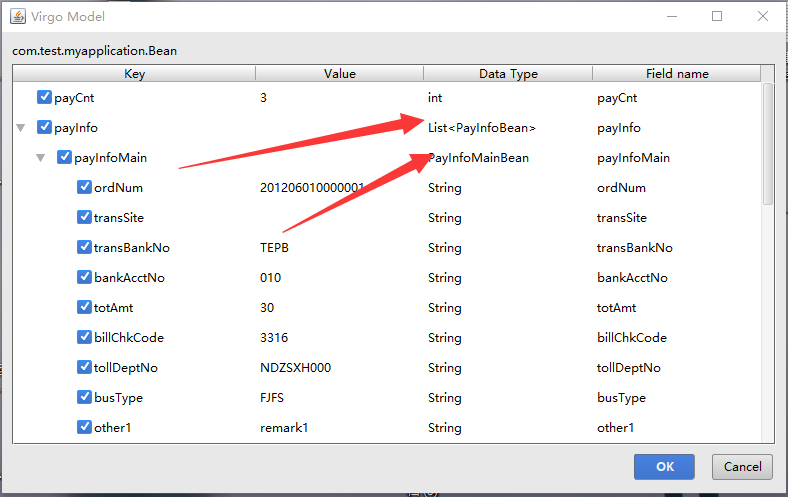Uncheck the billChkCode checkbox

(85, 338)
